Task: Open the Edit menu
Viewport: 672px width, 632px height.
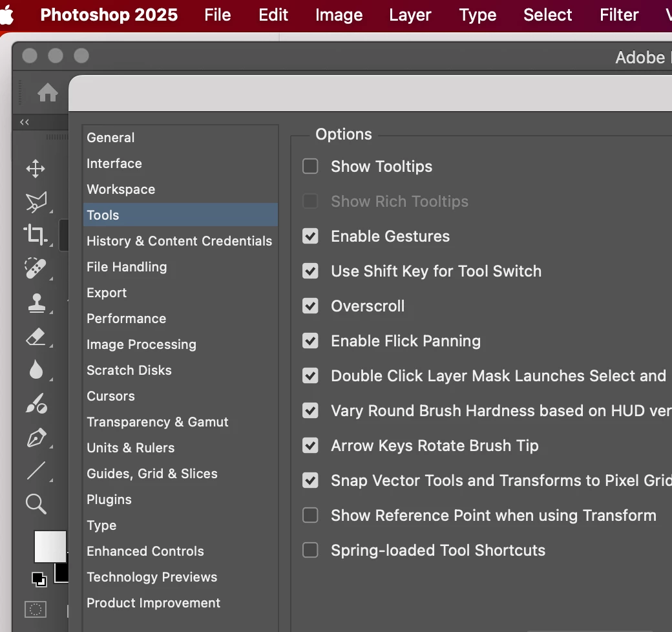Action: 273,15
